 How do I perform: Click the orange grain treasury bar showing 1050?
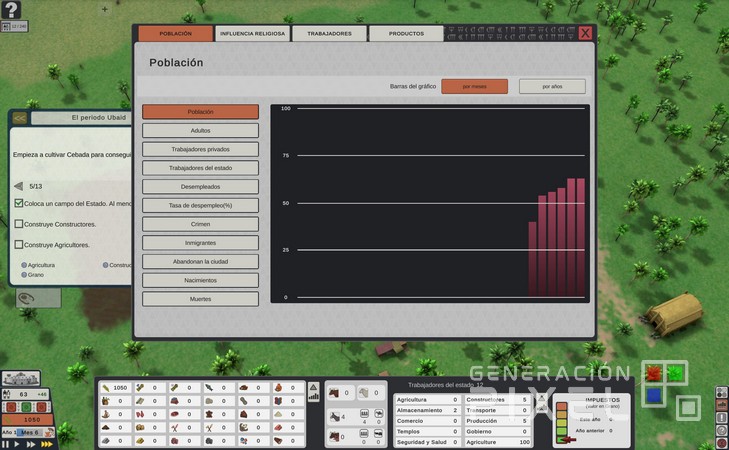point(28,419)
